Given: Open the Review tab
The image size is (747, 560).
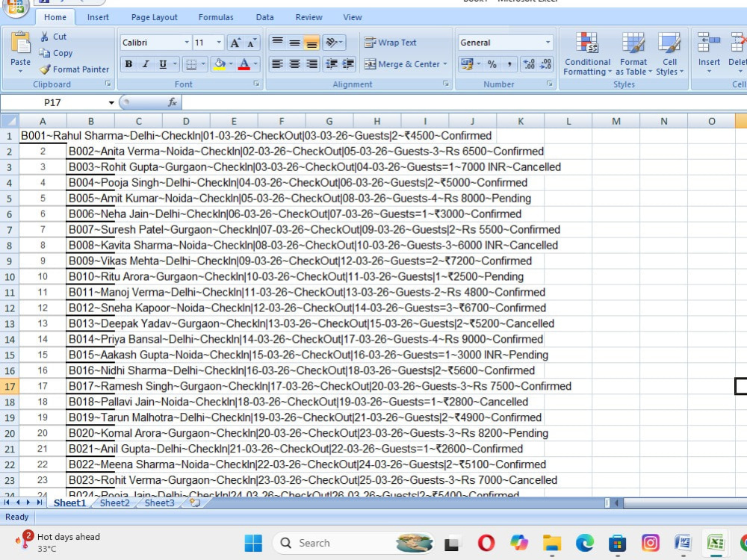Looking at the screenshot, I should pyautogui.click(x=309, y=17).
